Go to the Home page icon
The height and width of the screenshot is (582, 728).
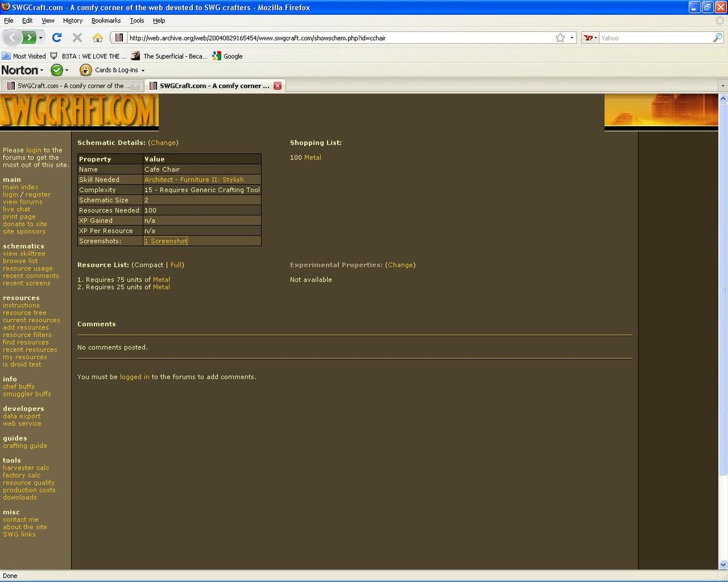point(98,38)
